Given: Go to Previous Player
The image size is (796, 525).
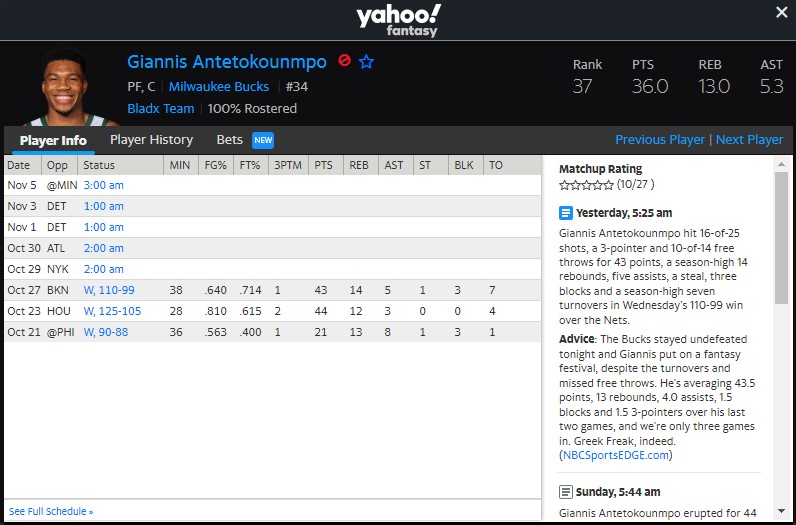Looking at the screenshot, I should [659, 140].
